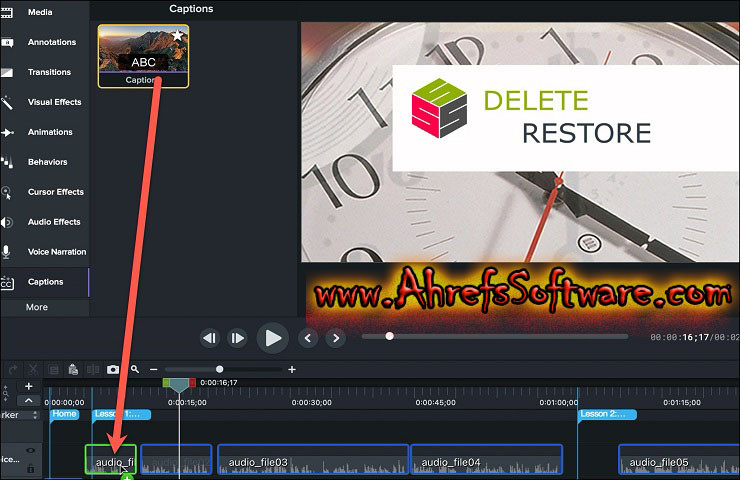
Task: Select the Lesson 1 timeline marker
Action: 121,414
